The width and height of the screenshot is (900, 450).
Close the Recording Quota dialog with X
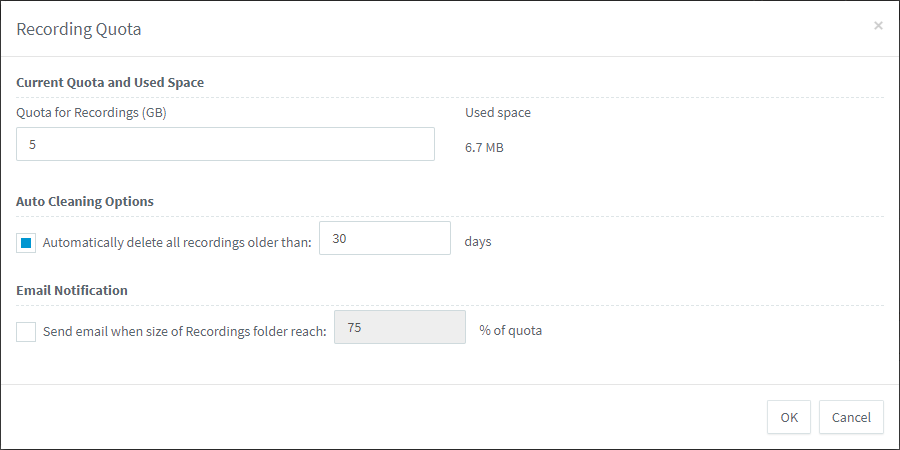878,26
